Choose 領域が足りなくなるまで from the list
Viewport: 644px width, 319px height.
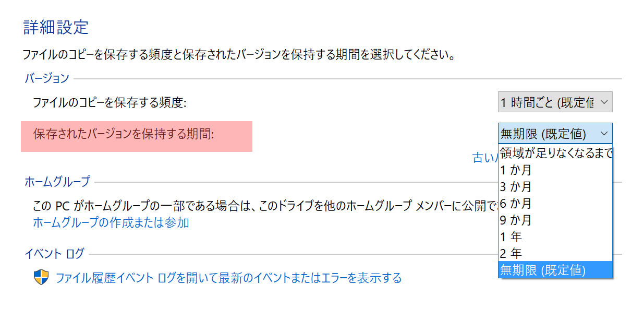(x=555, y=153)
